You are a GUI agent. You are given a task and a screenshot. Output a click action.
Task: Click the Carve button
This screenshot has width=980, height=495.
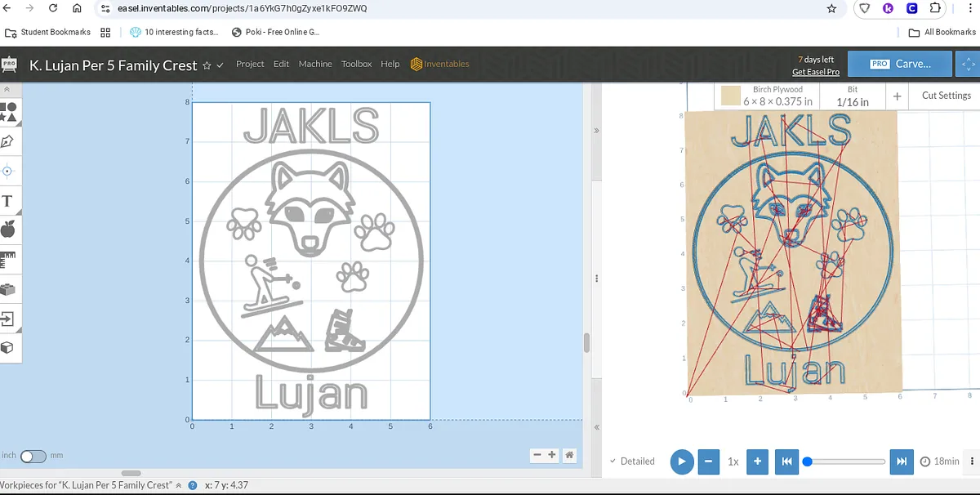click(x=900, y=64)
